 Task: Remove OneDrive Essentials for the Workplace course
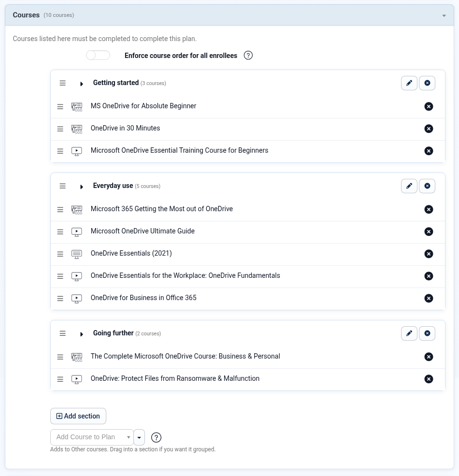pos(429,276)
